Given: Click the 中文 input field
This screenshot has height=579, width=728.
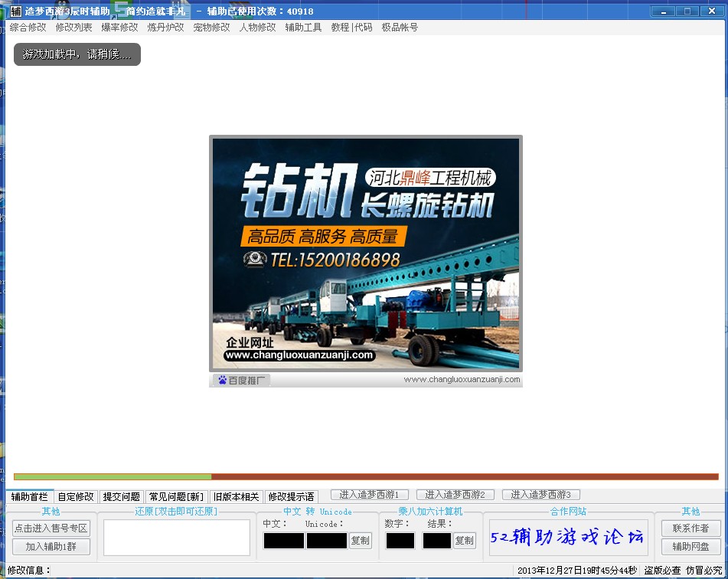Looking at the screenshot, I should 284,541.
